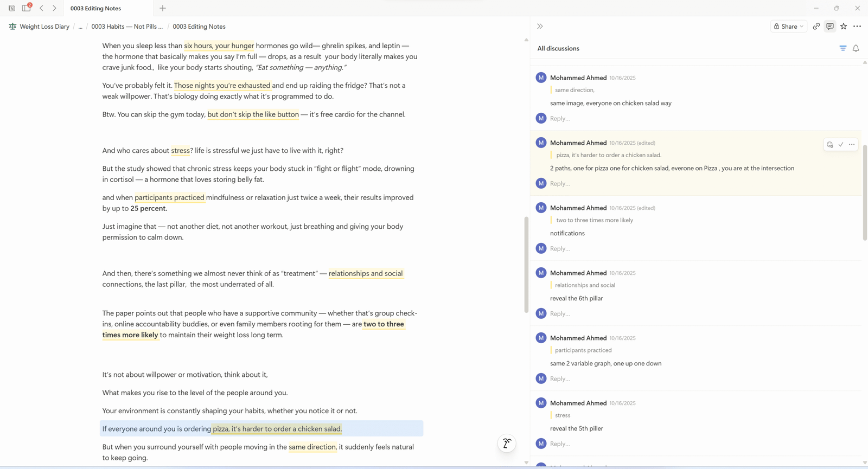Open the floating AI assistant button
Viewport: 868px width, 469px height.
507,444
